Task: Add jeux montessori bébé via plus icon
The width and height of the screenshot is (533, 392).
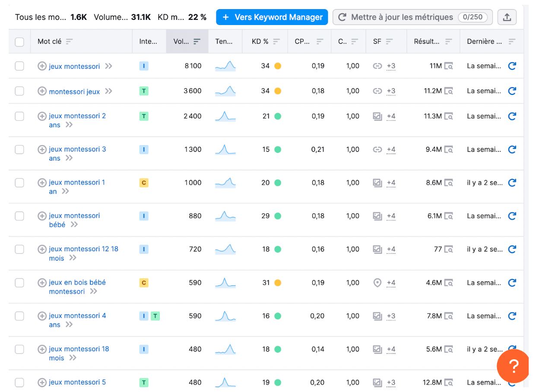Action: pyautogui.click(x=42, y=216)
